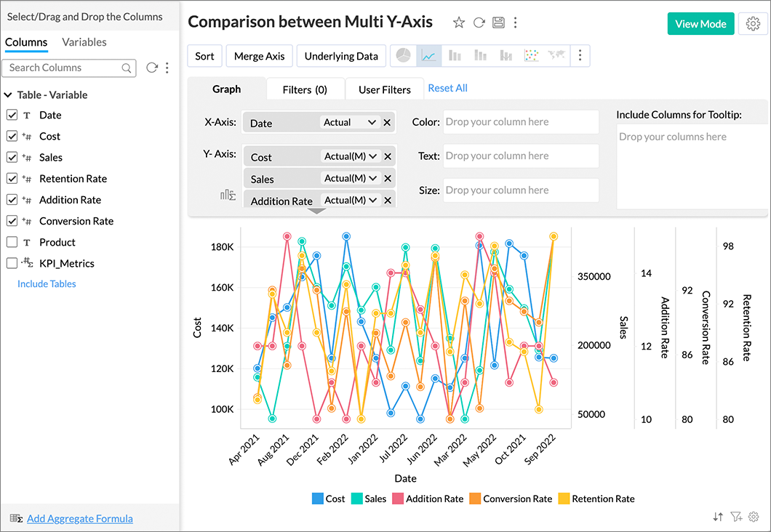The height and width of the screenshot is (532, 771).
Task: Click the Size drop field
Action: [x=522, y=190]
